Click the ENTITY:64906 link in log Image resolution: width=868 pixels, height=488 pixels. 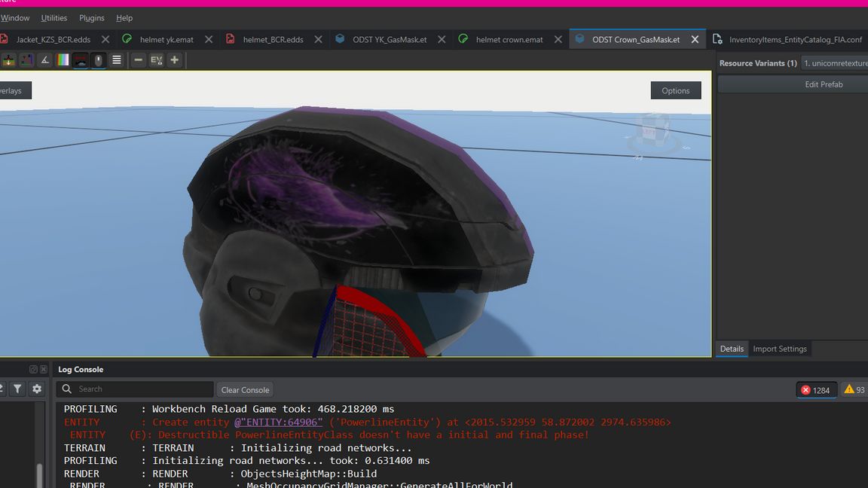coord(278,422)
